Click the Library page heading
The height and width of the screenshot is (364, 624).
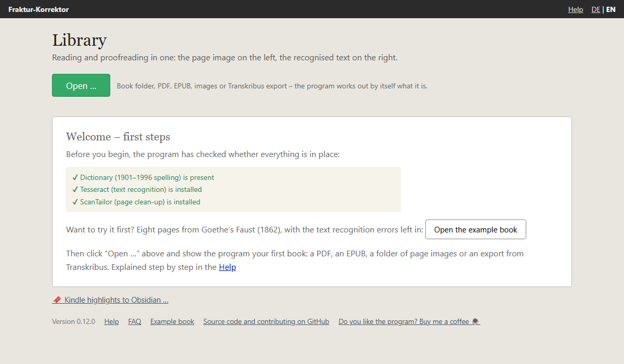tap(79, 41)
